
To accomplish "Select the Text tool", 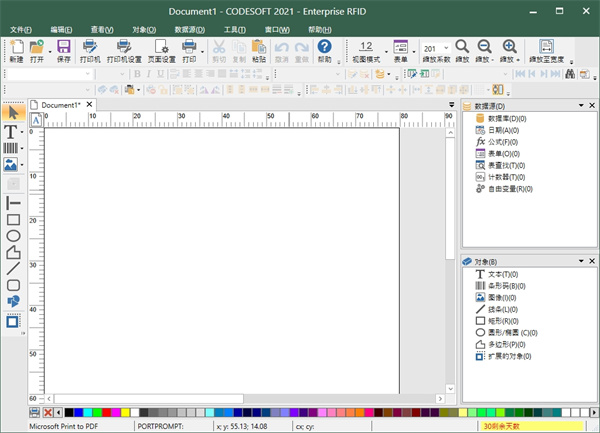I will point(12,131).
